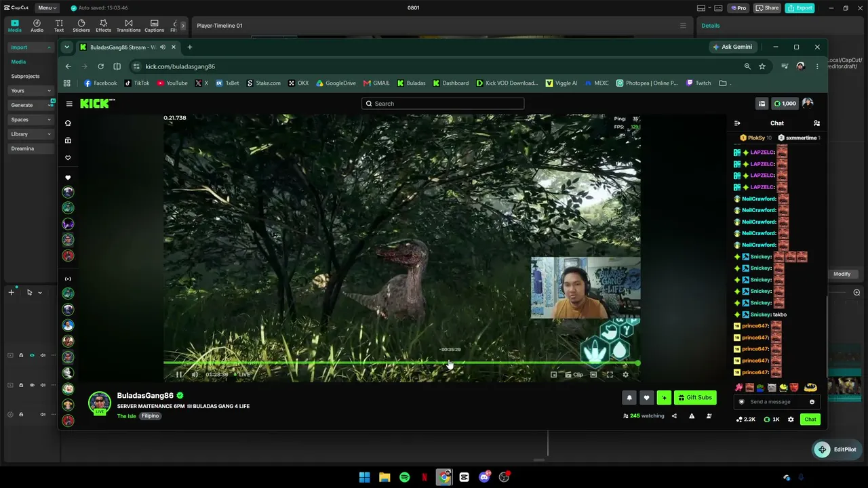
Task: Open the chat users list icon
Action: tap(816, 123)
